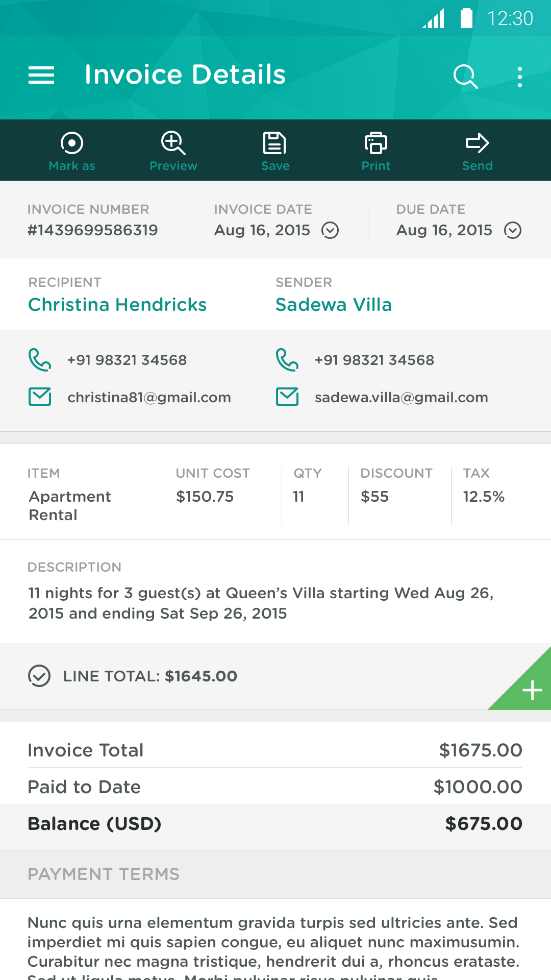Expand the Invoice Date dropdown
The height and width of the screenshot is (980, 551).
[330, 230]
